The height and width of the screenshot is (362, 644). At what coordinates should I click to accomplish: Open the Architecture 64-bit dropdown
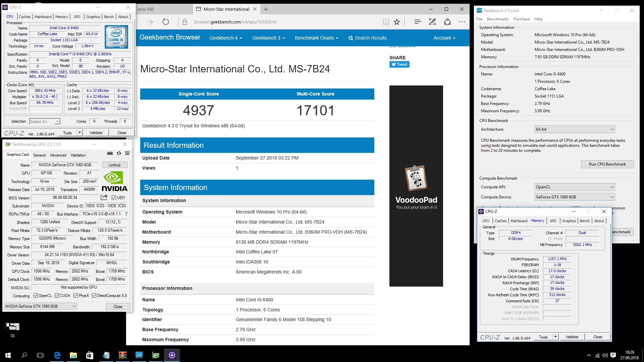pyautogui.click(x=575, y=129)
